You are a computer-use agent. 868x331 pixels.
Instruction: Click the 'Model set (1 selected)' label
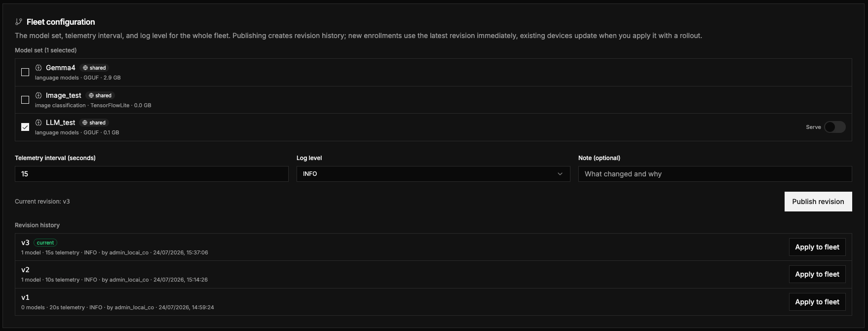click(x=46, y=50)
